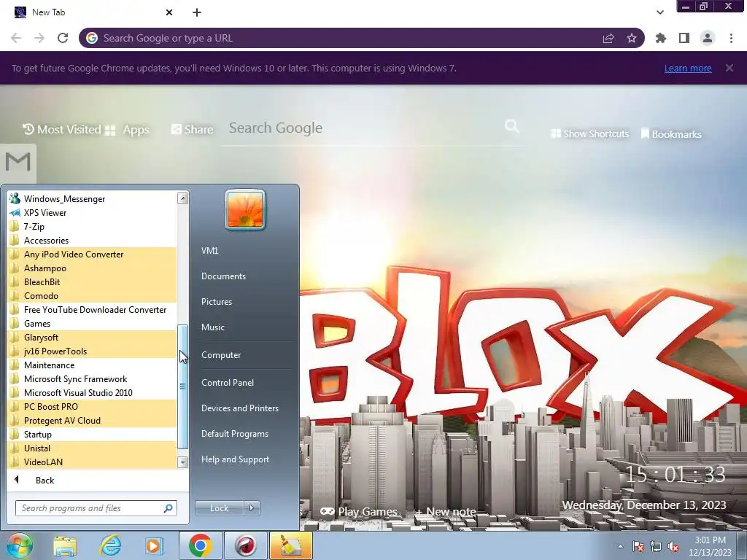Expand Free YouTube Downloader Converter folder

(92, 309)
